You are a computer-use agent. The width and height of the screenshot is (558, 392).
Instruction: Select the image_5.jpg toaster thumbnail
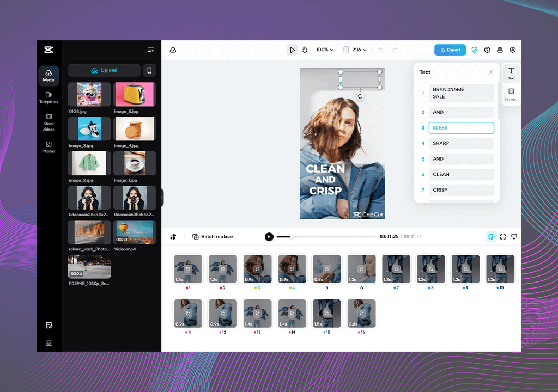tap(135, 94)
